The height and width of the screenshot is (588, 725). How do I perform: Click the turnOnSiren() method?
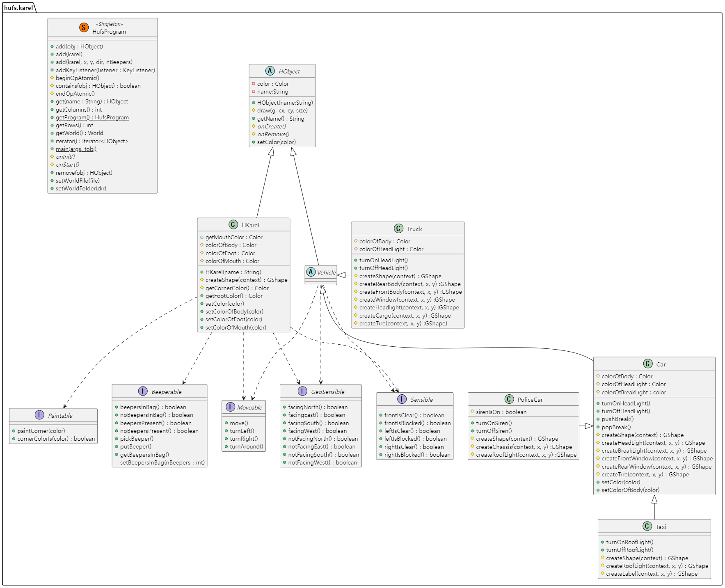(x=494, y=423)
